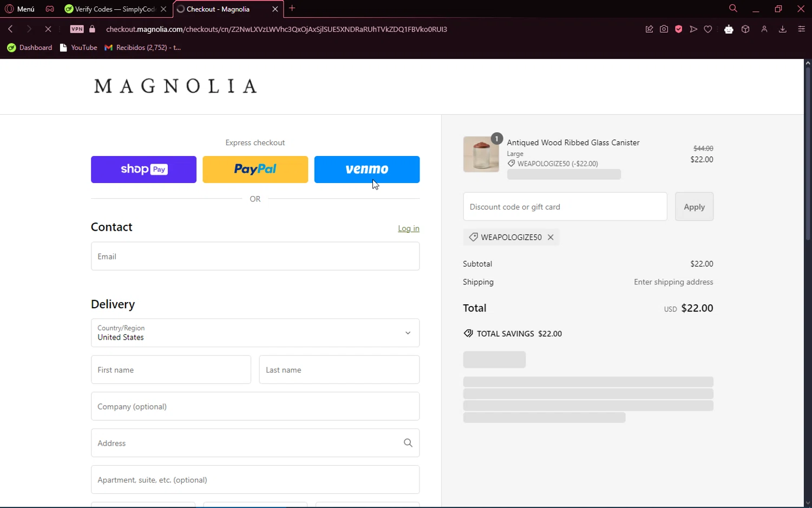812x508 pixels.
Task: Bookmark page with heart icon
Action: [708, 29]
